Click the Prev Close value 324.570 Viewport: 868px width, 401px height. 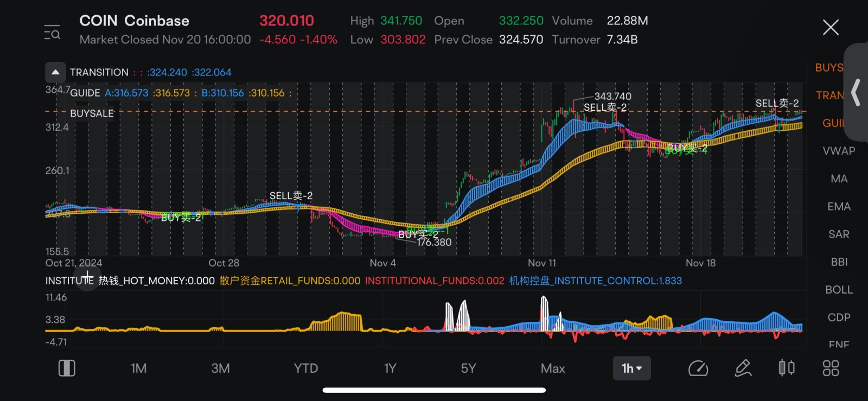tap(521, 40)
